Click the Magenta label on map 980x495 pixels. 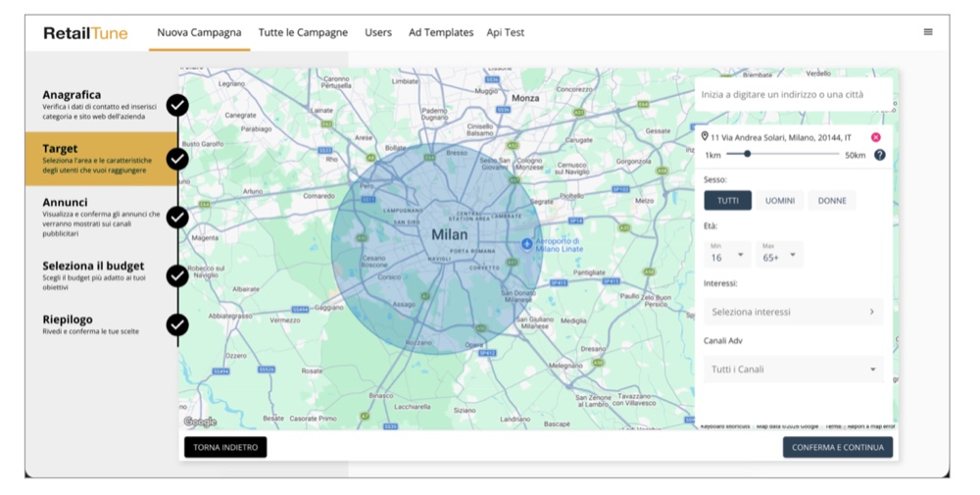(x=205, y=238)
